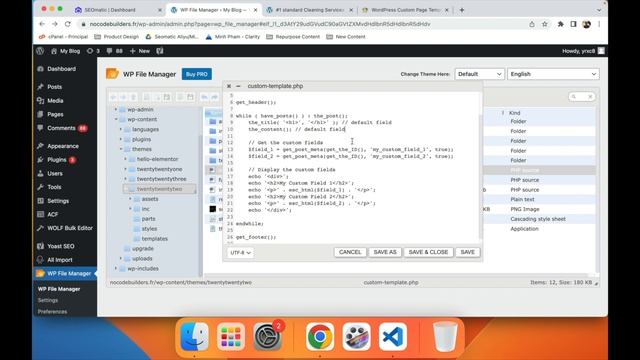
Task: Bookmark this page with star icon
Action: pos(544,24)
